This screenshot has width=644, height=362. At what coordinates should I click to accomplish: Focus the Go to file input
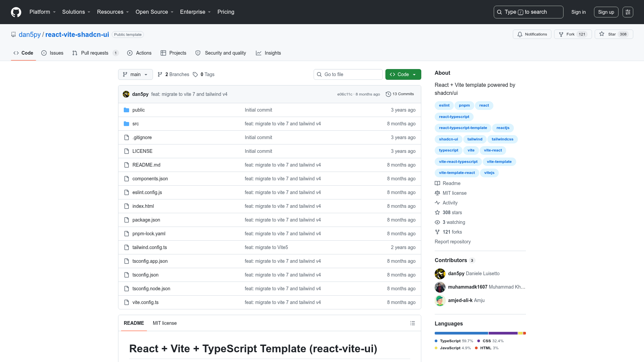tap(348, 74)
